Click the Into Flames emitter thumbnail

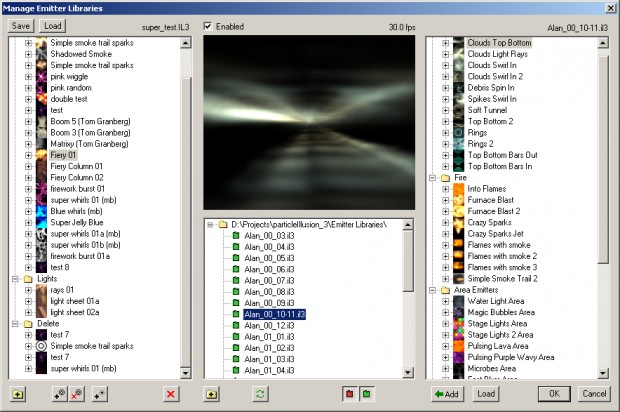[459, 189]
